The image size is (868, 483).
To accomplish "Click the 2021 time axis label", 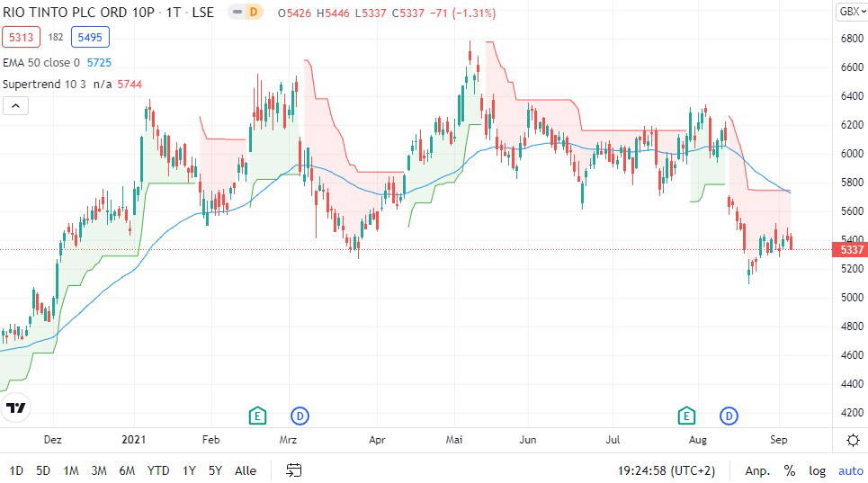I will 133,440.
